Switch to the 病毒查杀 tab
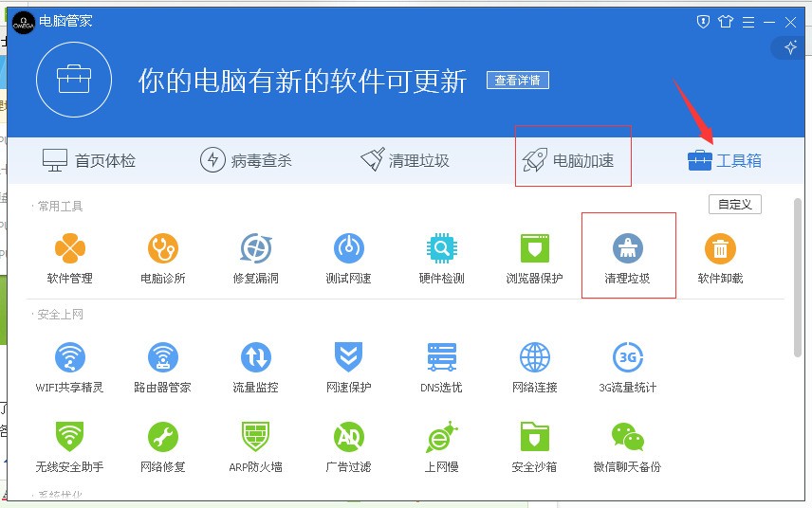The width and height of the screenshot is (812, 508). tap(246, 160)
